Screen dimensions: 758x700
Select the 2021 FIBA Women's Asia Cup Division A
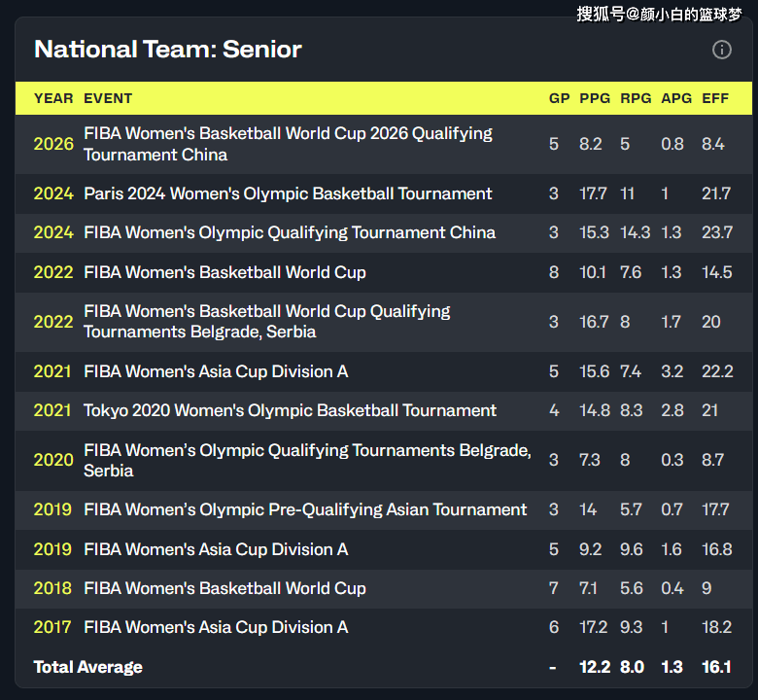click(x=216, y=371)
